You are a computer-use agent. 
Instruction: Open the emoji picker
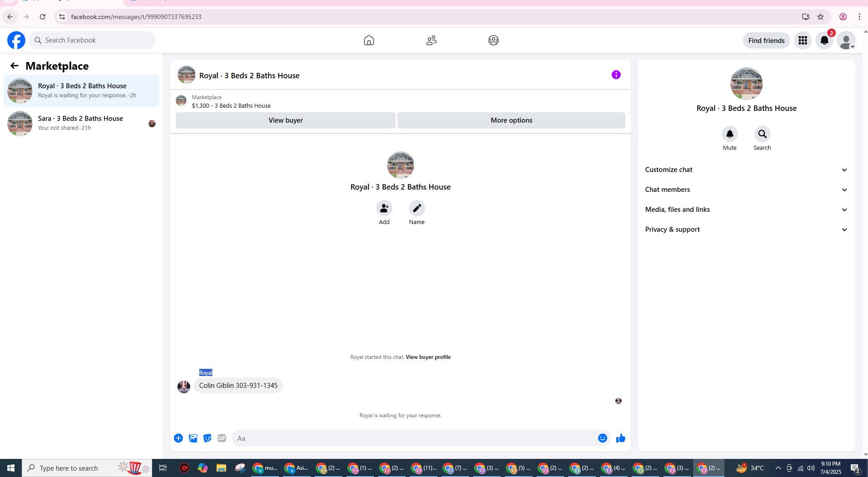tap(602, 438)
